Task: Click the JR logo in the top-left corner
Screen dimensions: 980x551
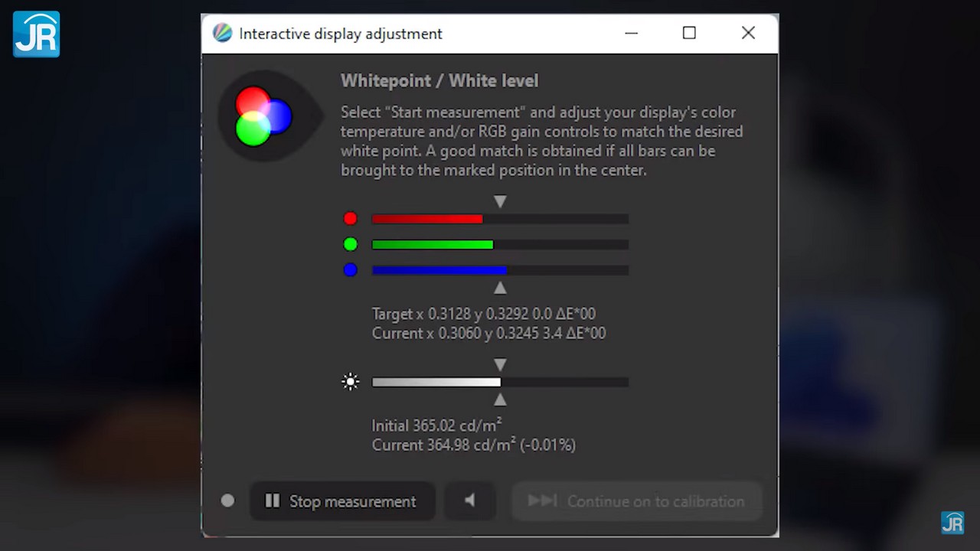Action: pyautogui.click(x=36, y=34)
